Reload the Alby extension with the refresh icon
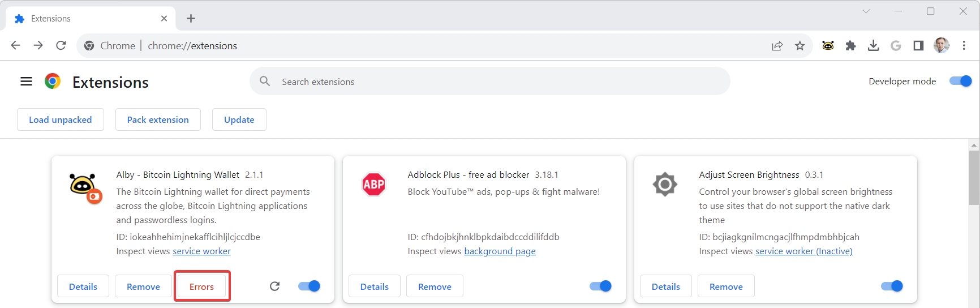Viewport: 980px width, 308px height. coord(274,286)
